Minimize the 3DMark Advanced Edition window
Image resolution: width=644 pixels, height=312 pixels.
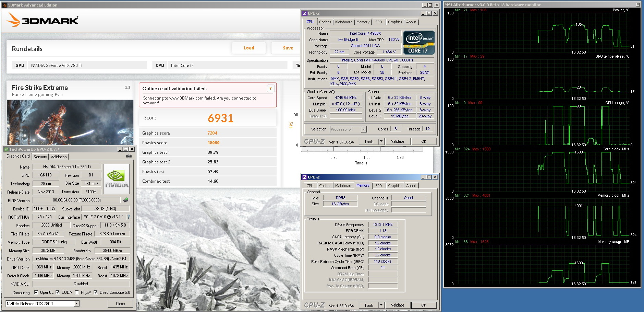point(425,5)
